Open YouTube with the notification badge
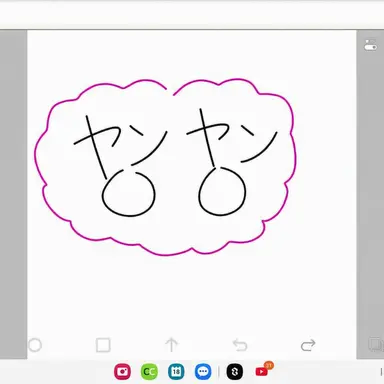This screenshot has height=384, width=384. (262, 371)
